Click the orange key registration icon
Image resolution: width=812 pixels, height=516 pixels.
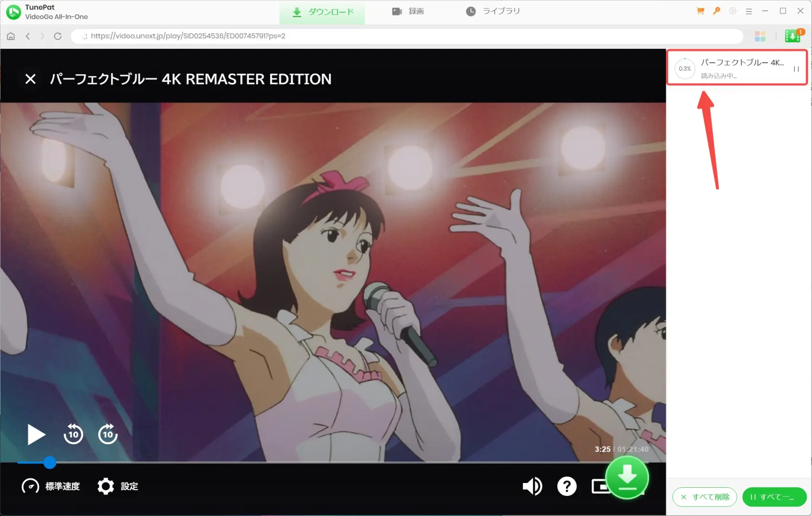[716, 11]
